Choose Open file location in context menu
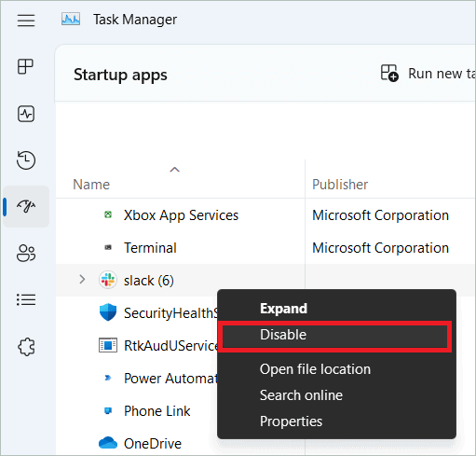This screenshot has height=456, width=476. pyautogui.click(x=315, y=369)
